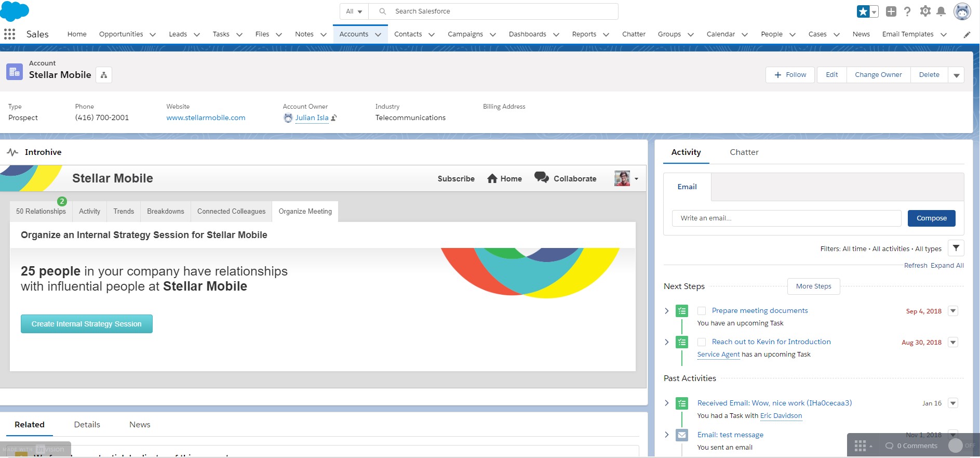Open more actions dropdown next to Delete

956,75
